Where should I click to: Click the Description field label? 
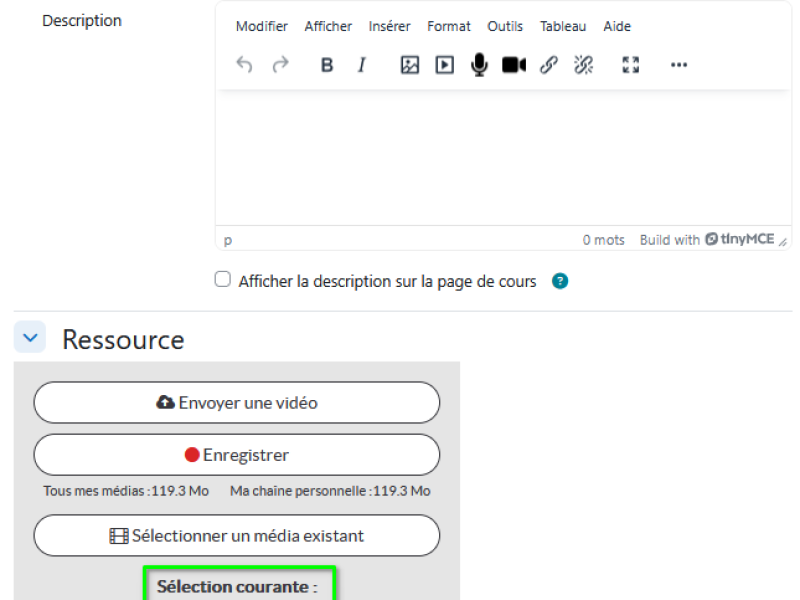pos(82,20)
